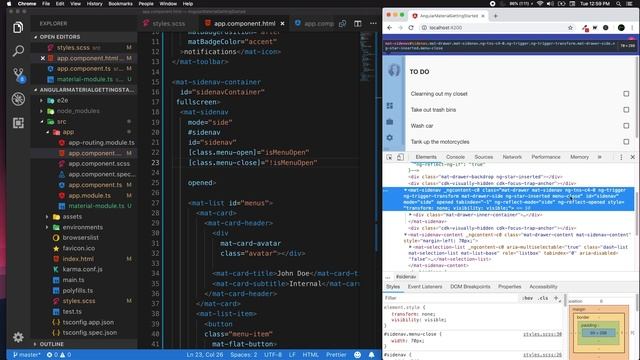Open the DevTools customize menu
This screenshot has height=360, width=640.
pyautogui.click(x=621, y=157)
